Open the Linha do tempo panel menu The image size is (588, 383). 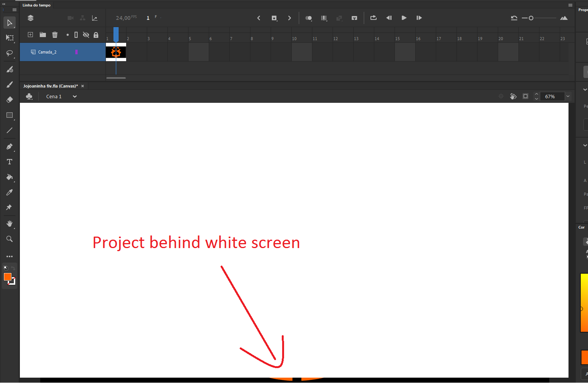570,5
